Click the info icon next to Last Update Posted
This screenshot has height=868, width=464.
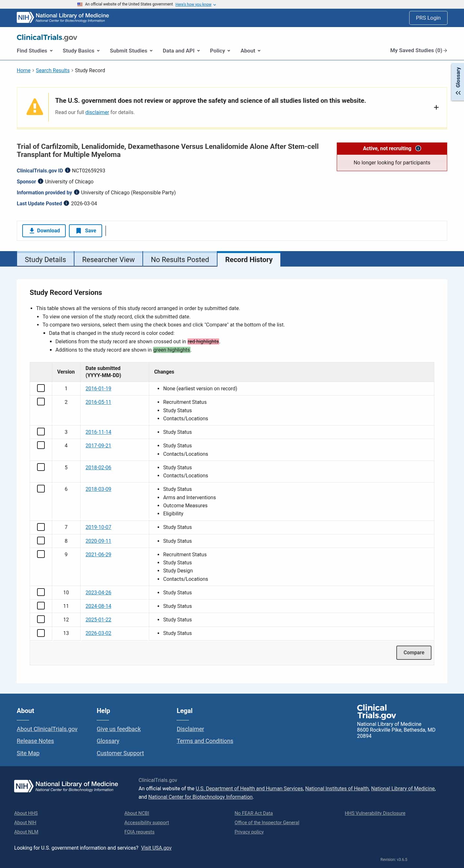coord(66,203)
